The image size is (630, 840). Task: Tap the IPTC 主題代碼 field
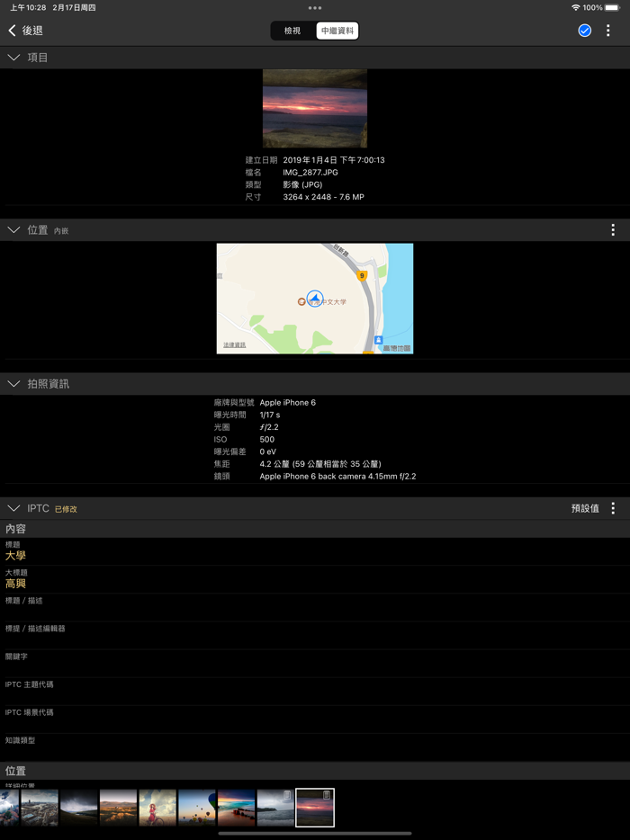(315, 691)
